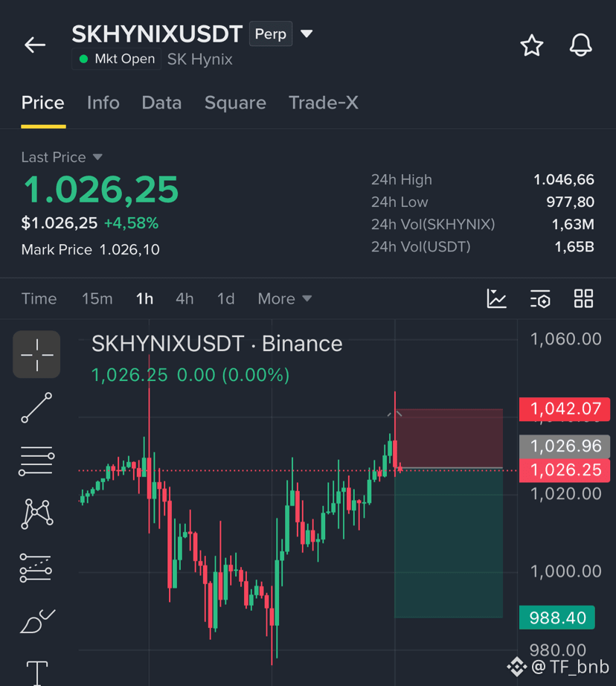Click the SK Hynix company name label
Screen dimensions: 616x686
[x=200, y=59]
